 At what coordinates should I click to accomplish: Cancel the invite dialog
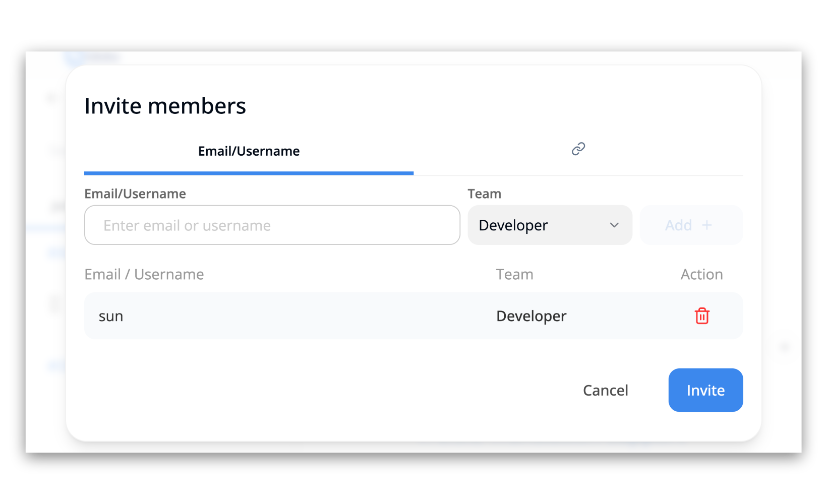click(x=606, y=390)
